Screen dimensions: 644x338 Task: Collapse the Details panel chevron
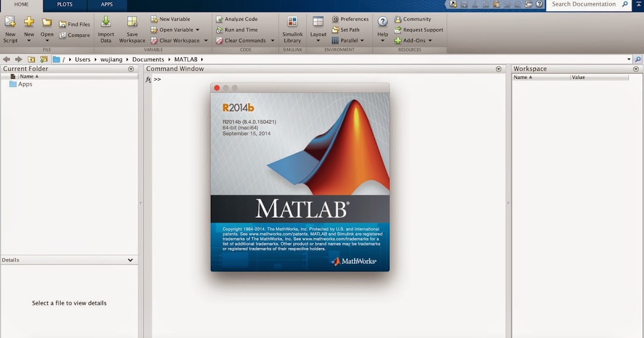pyautogui.click(x=130, y=260)
